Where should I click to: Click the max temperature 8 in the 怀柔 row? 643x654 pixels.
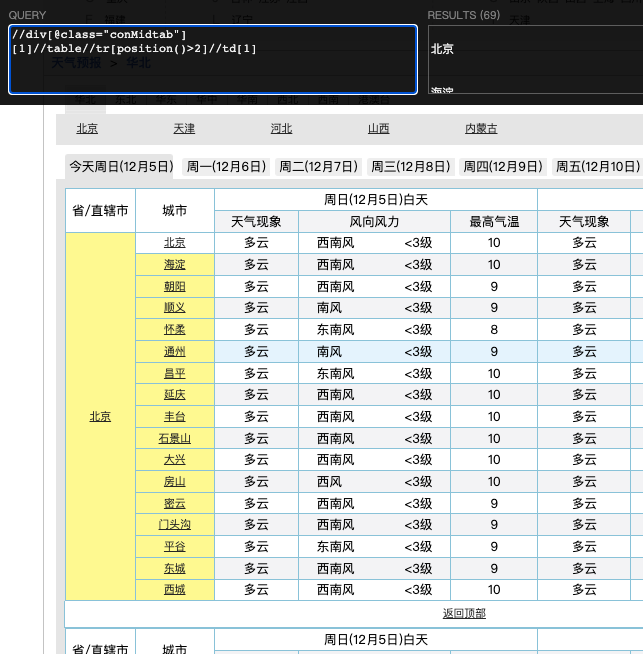click(x=494, y=330)
